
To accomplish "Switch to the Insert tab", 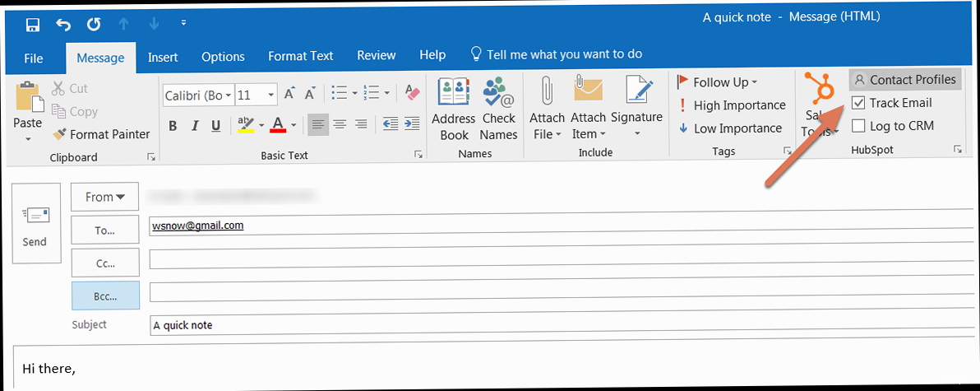I will 163,56.
